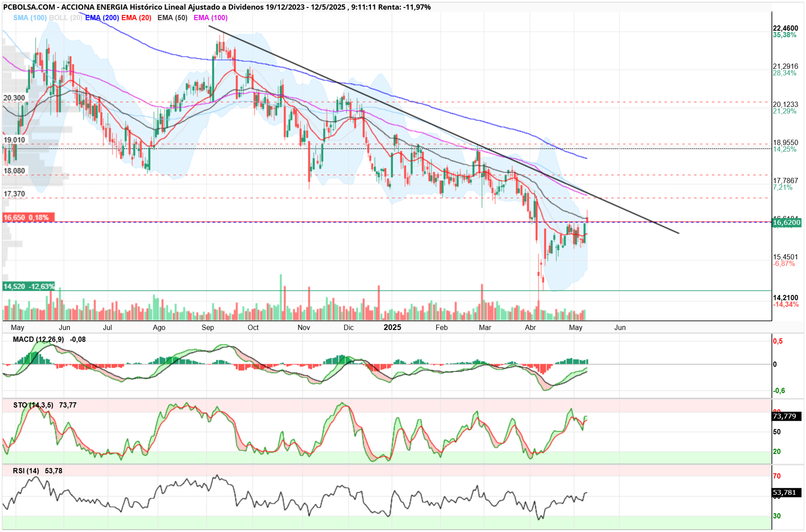Click the 35,38% percentage axis label
This screenshot has height=532, width=806.
coord(785,35)
